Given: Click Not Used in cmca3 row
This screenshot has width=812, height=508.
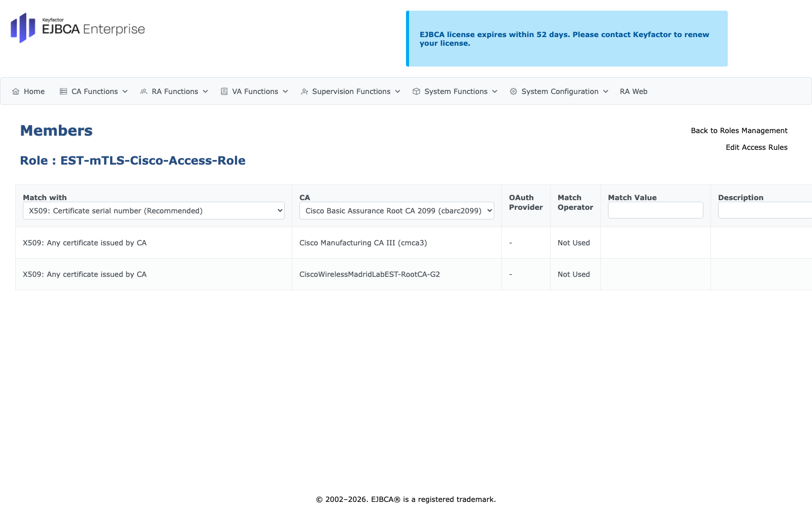Looking at the screenshot, I should click(x=573, y=243).
